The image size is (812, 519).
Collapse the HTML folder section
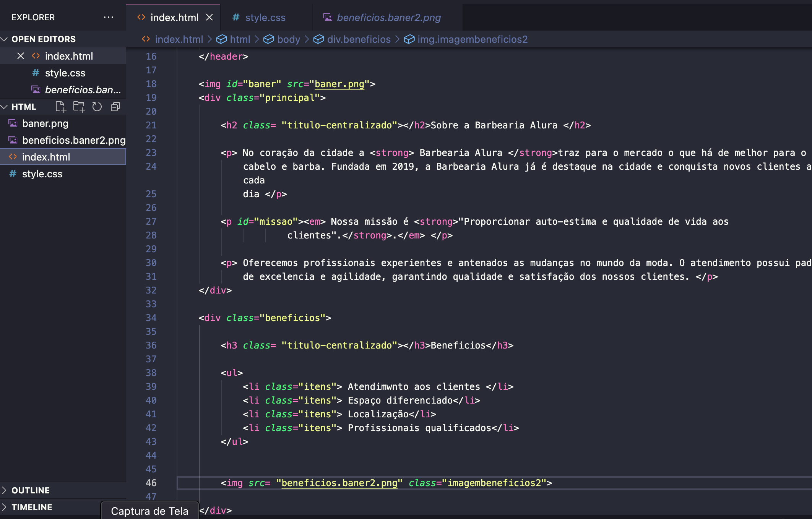(x=5, y=107)
